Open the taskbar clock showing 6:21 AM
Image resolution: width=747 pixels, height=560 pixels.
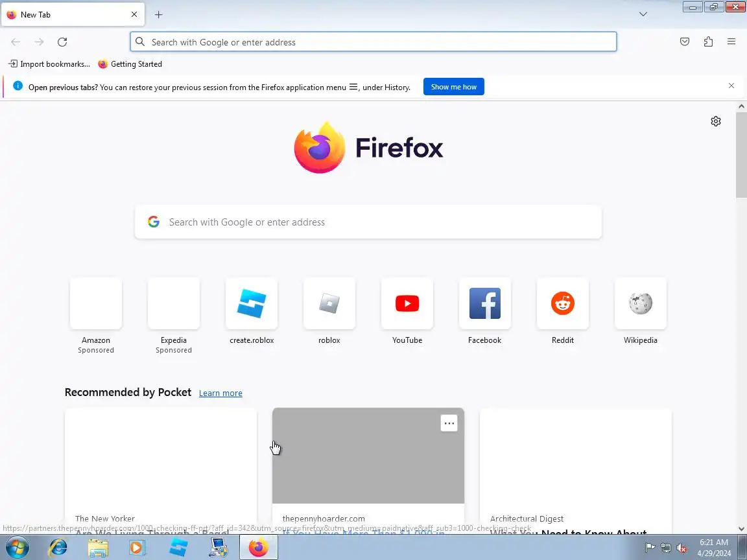pos(714,548)
